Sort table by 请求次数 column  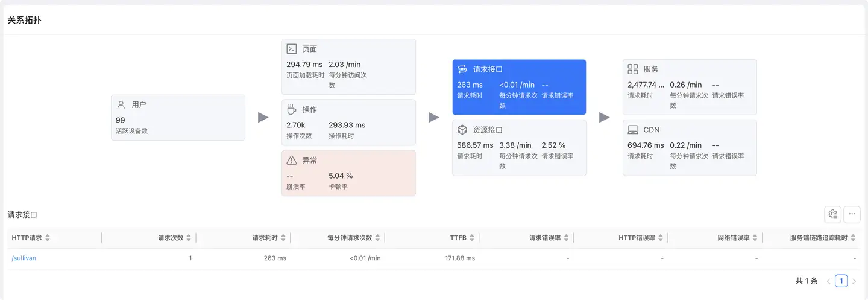click(189, 238)
